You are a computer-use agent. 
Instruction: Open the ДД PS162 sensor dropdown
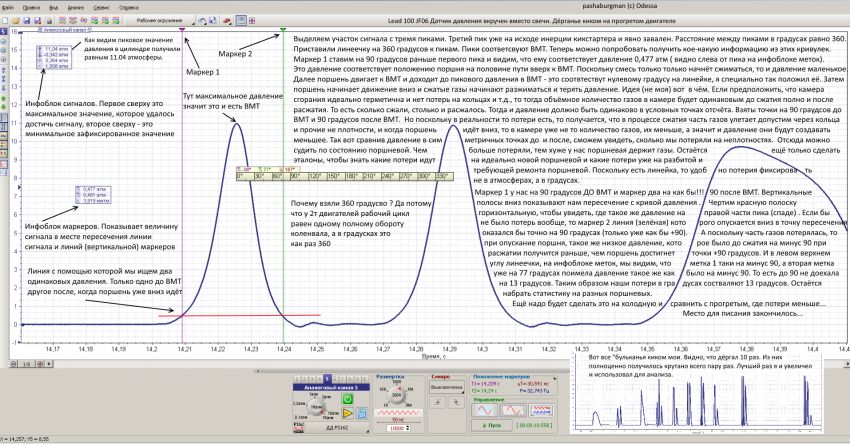(337, 428)
